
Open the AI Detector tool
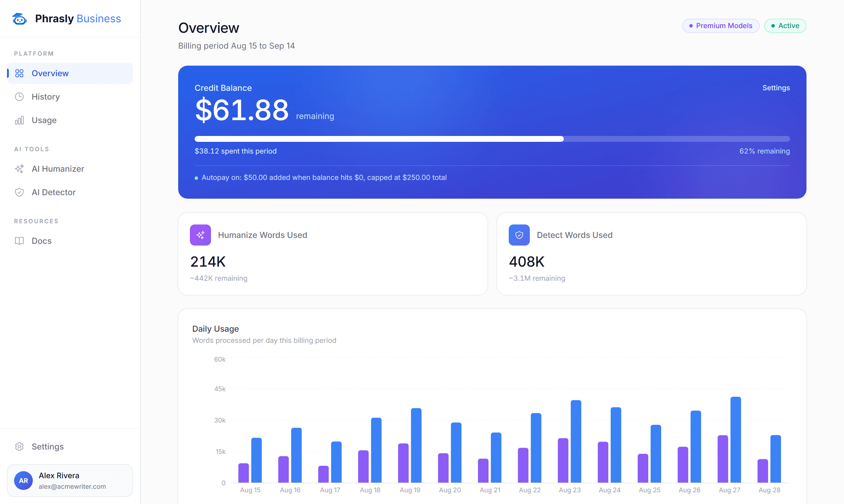(x=70, y=192)
